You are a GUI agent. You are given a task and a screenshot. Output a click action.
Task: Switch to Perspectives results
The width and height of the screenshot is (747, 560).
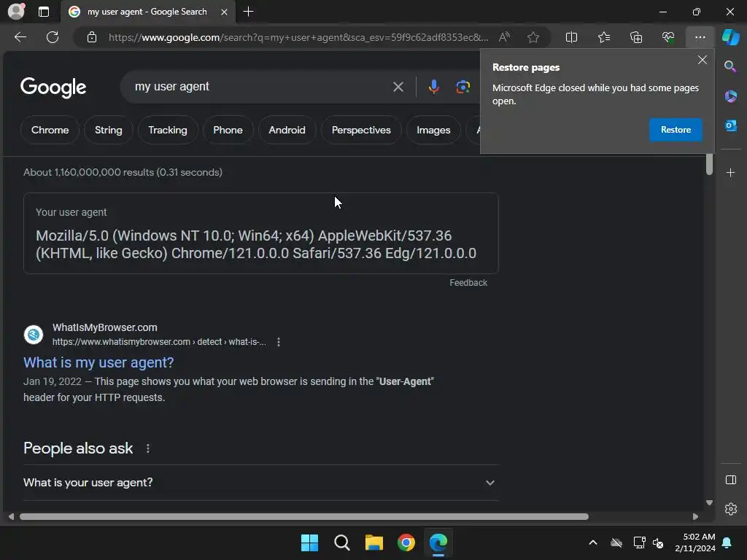[x=361, y=130]
